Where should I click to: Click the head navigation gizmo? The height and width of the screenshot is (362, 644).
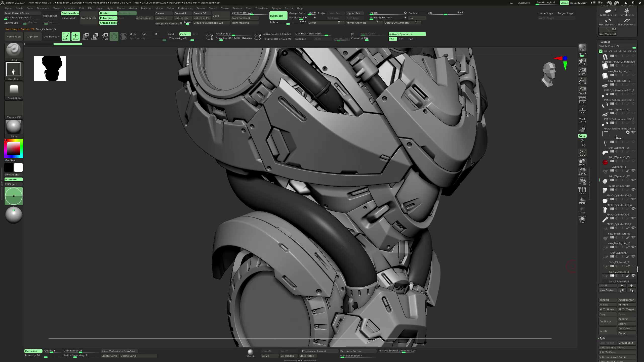[x=549, y=74]
